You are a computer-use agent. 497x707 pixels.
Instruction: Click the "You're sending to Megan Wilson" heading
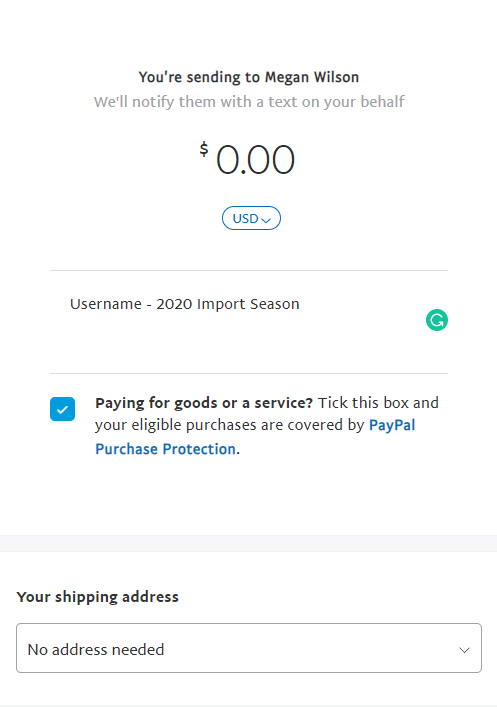pyautogui.click(x=248, y=77)
